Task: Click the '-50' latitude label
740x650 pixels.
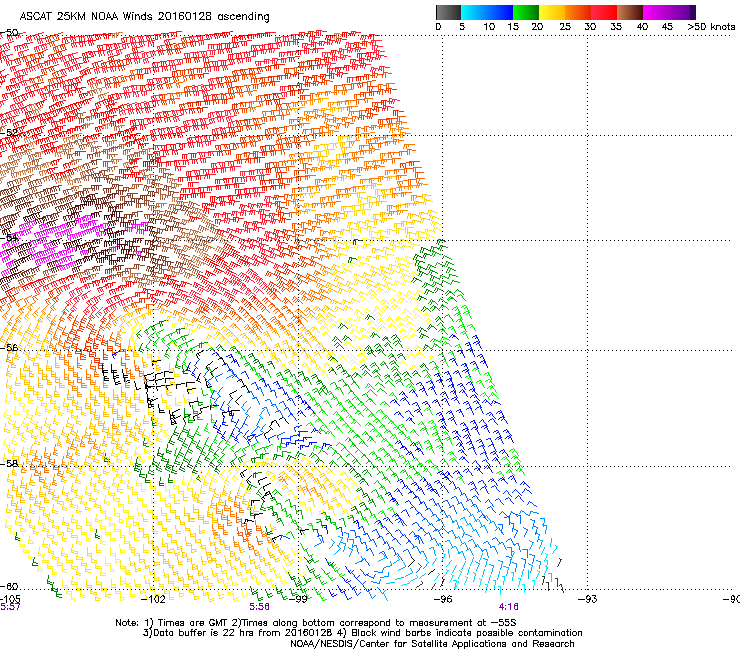Action: (9, 33)
